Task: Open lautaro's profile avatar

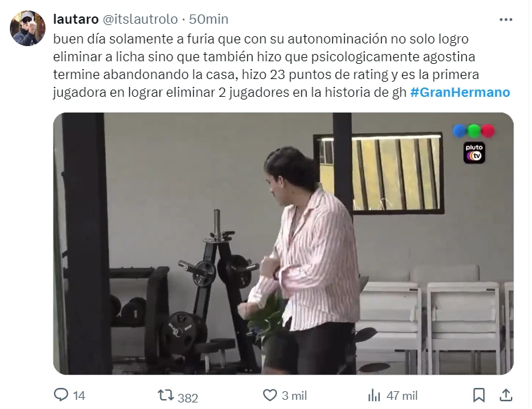Action: (28, 28)
